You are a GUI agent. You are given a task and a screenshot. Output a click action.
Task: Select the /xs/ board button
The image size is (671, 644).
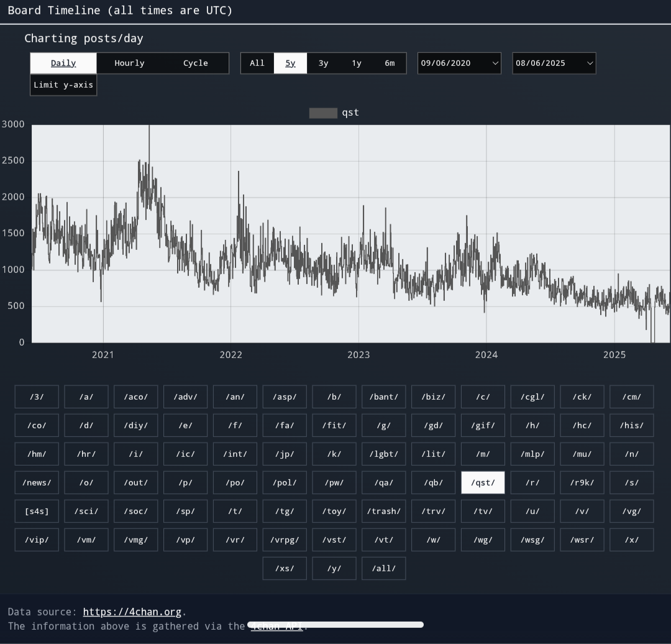tap(285, 569)
